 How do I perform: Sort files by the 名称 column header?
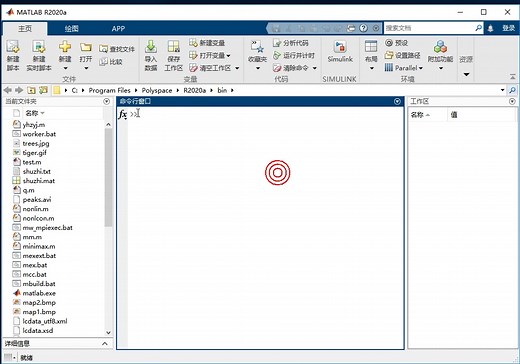click(35, 113)
